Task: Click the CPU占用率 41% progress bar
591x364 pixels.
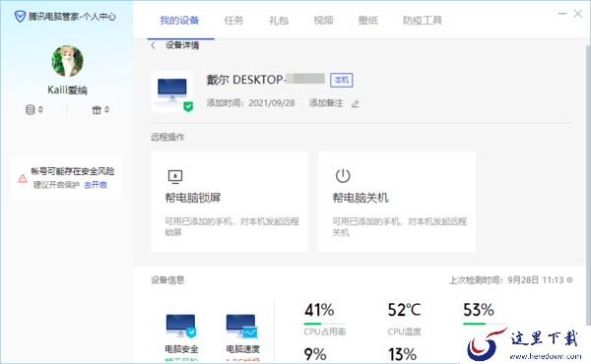Action: [x=324, y=324]
